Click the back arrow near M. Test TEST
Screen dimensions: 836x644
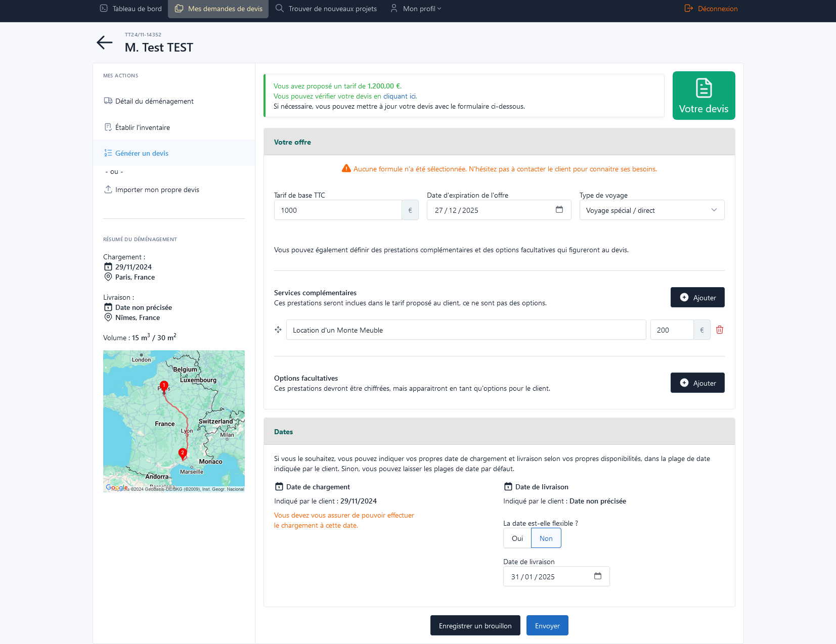(x=104, y=42)
